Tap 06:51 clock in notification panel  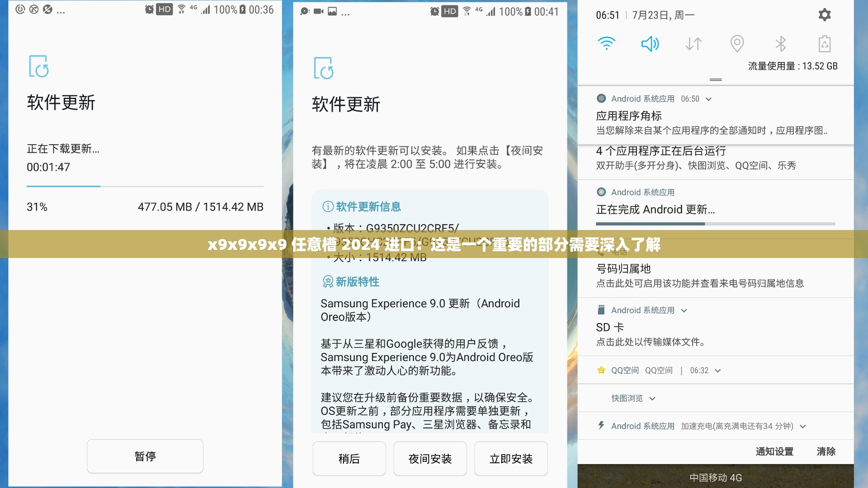[608, 15]
